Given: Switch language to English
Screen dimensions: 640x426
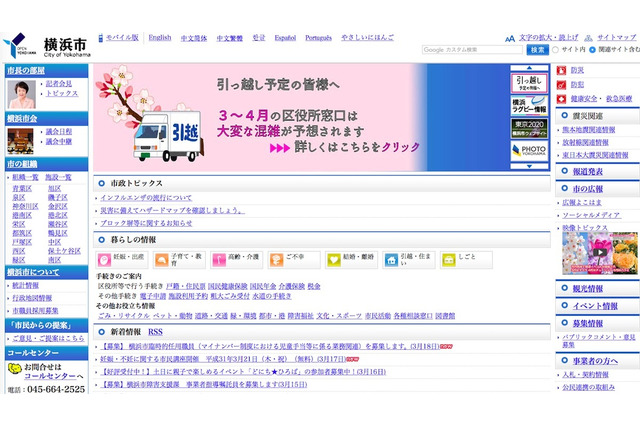Looking at the screenshot, I should pos(160,38).
